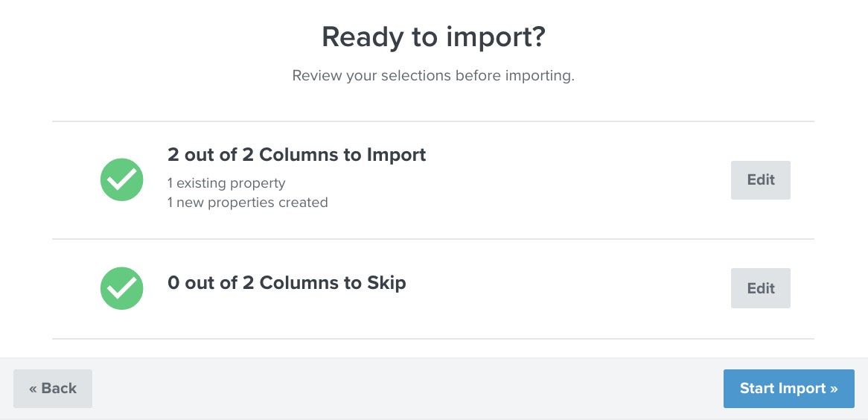Click the « chevron on the Back button
The width and height of the screenshot is (868, 420).
[x=33, y=388]
